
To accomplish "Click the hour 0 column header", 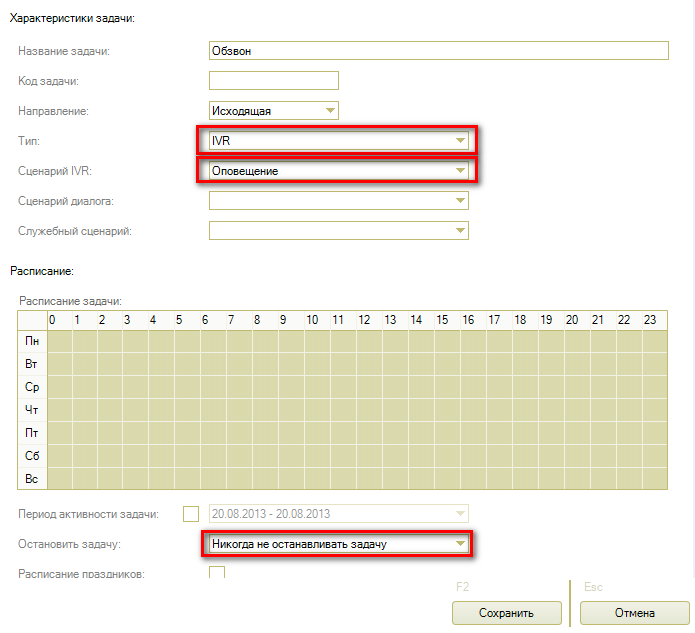I will pyautogui.click(x=52, y=320).
